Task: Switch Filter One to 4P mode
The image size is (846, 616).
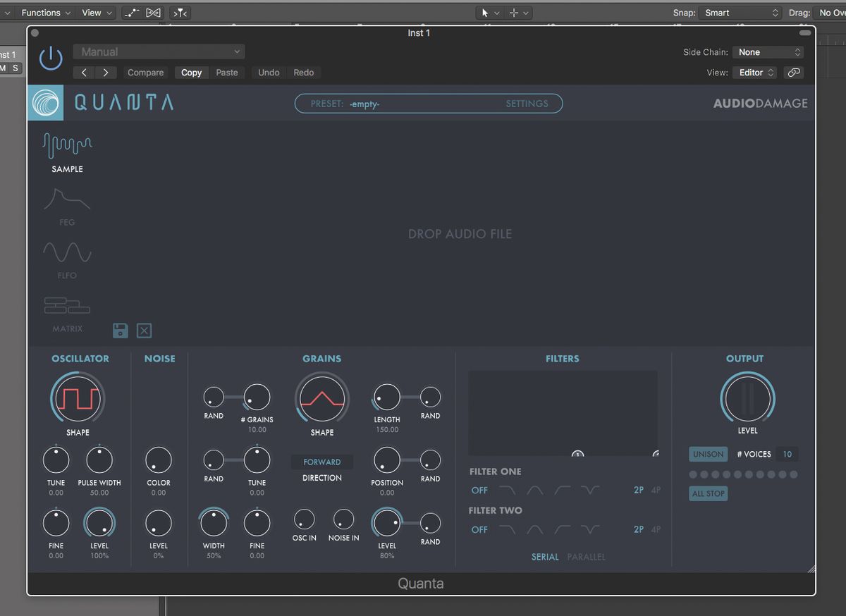Action: (656, 490)
